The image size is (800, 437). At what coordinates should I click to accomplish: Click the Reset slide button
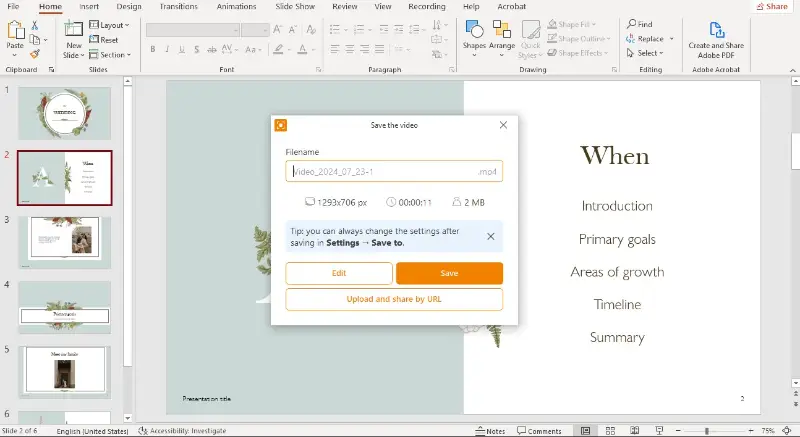104,40
